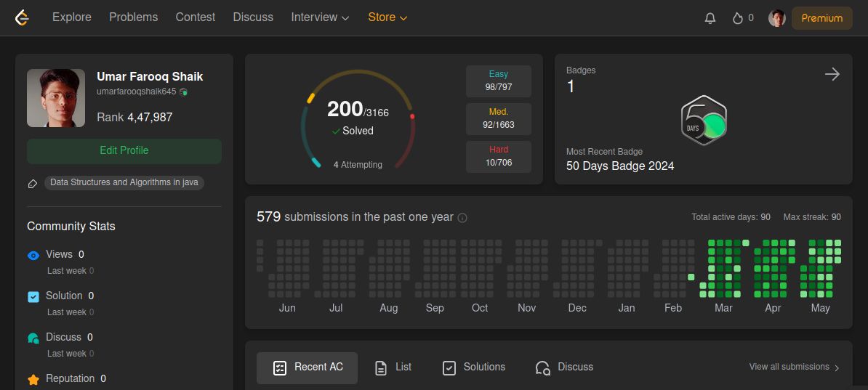Open the user avatar menu in navbar
This screenshot has height=390, width=868.
776,17
